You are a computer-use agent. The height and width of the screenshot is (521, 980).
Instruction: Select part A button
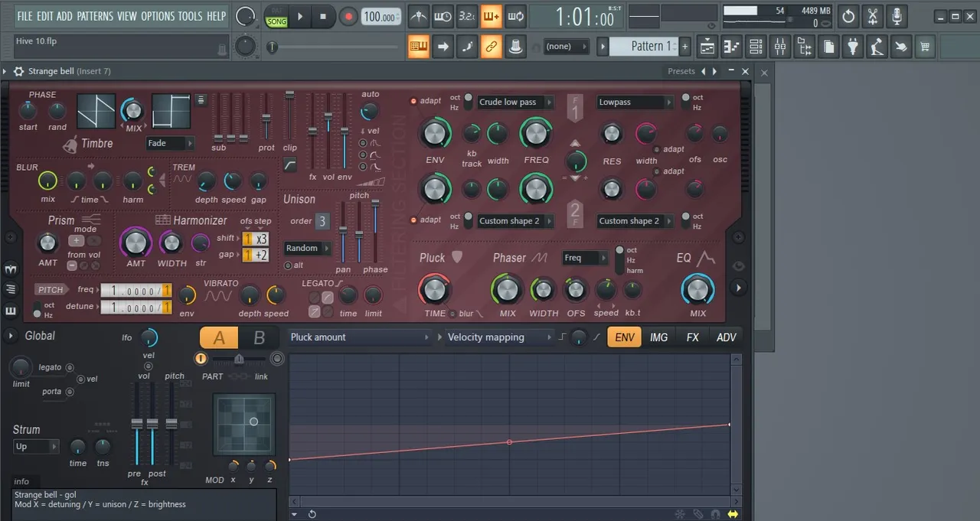pos(219,337)
